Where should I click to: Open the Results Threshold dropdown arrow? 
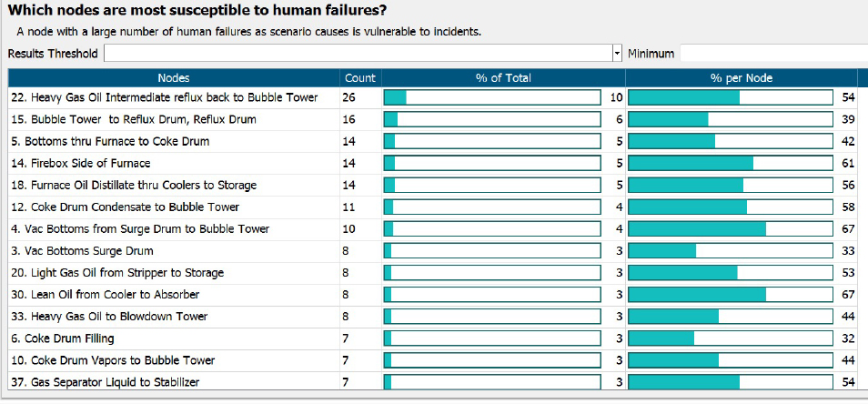click(619, 53)
